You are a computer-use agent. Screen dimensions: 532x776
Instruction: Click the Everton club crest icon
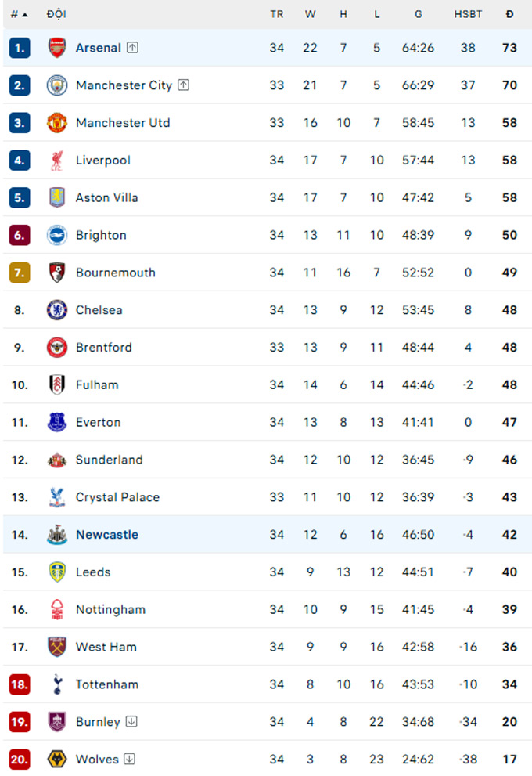(x=57, y=423)
